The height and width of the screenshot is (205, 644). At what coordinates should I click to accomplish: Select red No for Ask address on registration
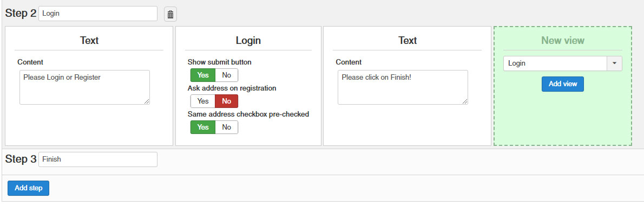pyautogui.click(x=226, y=101)
